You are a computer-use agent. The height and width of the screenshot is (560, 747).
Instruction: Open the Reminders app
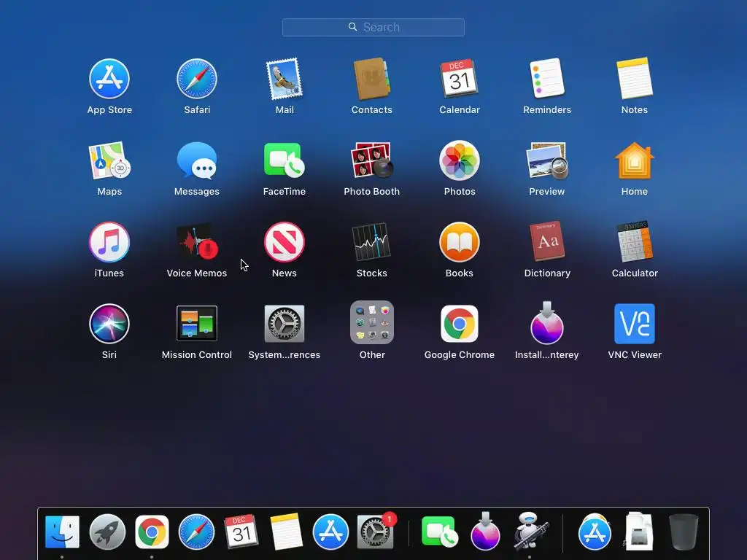[547, 78]
